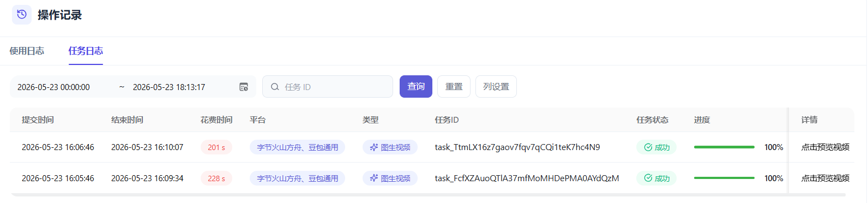Click end time 2026-05-23 16:09:34
The image size is (868, 203).
pos(147,178)
